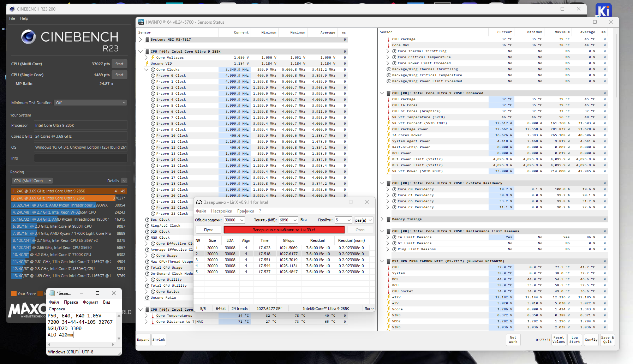The height and width of the screenshot is (364, 633).
Task: Click the orange Your Score legend swatch
Action: [14, 294]
